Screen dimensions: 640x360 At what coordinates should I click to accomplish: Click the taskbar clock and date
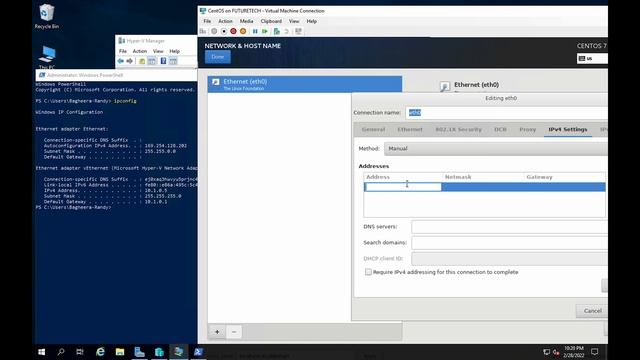pyautogui.click(x=573, y=352)
